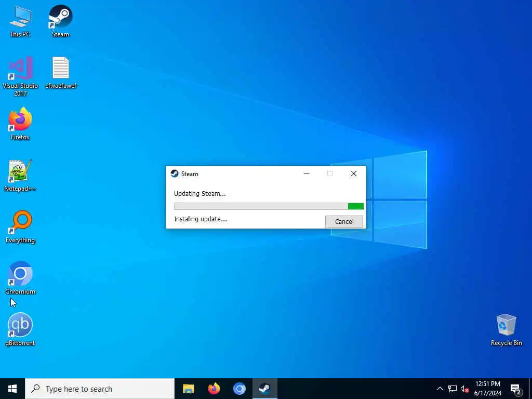Click the 'Installing update...' status text
The height and width of the screenshot is (399, 532).
click(201, 219)
